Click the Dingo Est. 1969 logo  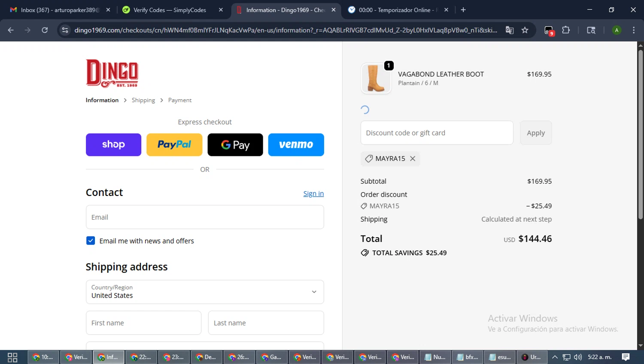coord(112,73)
